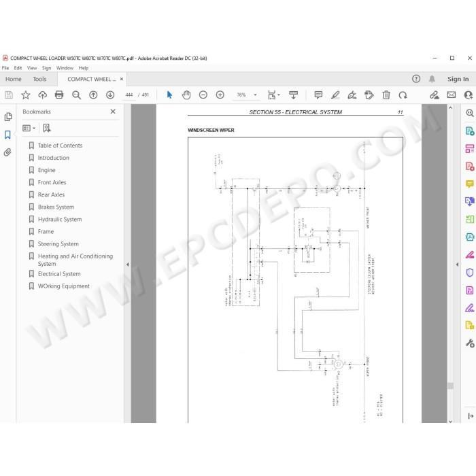Jump to Front Axles bookmark
476x476 pixels.
[x=52, y=182]
